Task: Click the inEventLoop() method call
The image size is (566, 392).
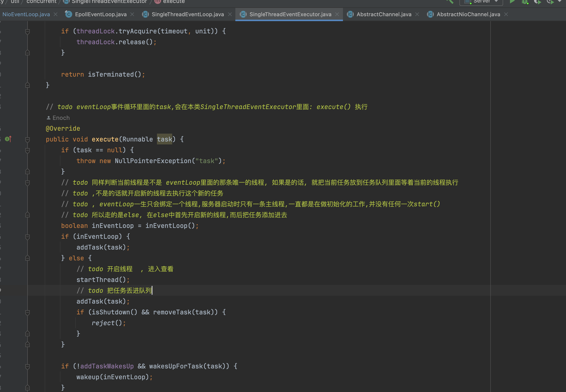Action: click(x=170, y=226)
